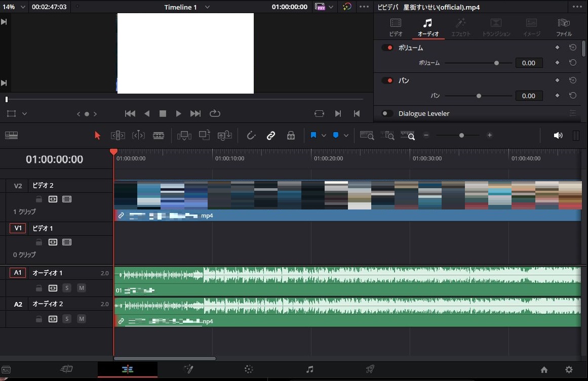Toggle timeline snapping magnet icon
Image resolution: width=588 pixels, height=381 pixels.
coord(251,136)
